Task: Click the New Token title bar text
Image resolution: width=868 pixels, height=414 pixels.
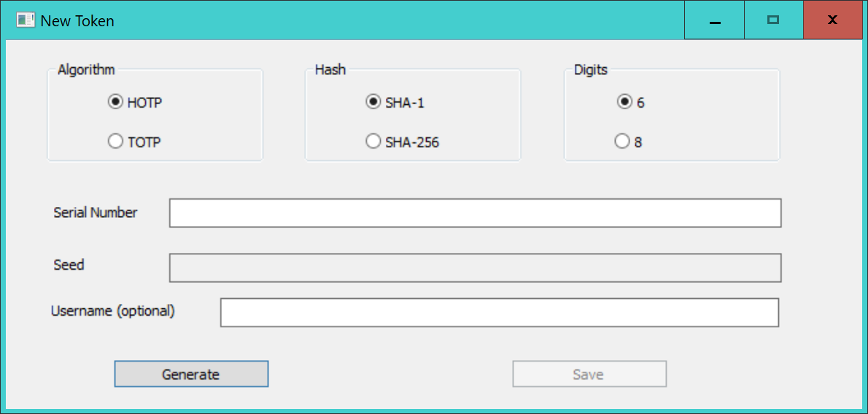Action: point(77,21)
